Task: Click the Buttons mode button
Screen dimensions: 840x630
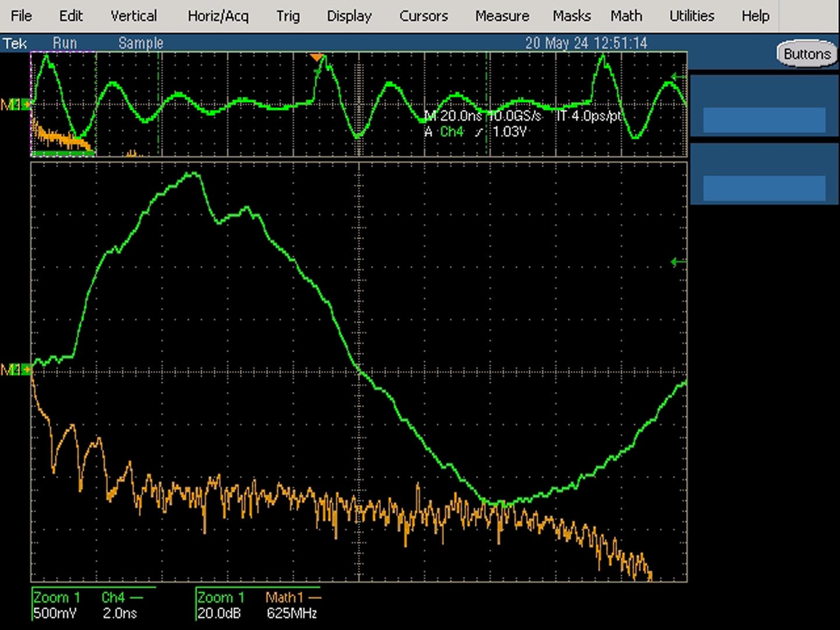Action: 807,54
